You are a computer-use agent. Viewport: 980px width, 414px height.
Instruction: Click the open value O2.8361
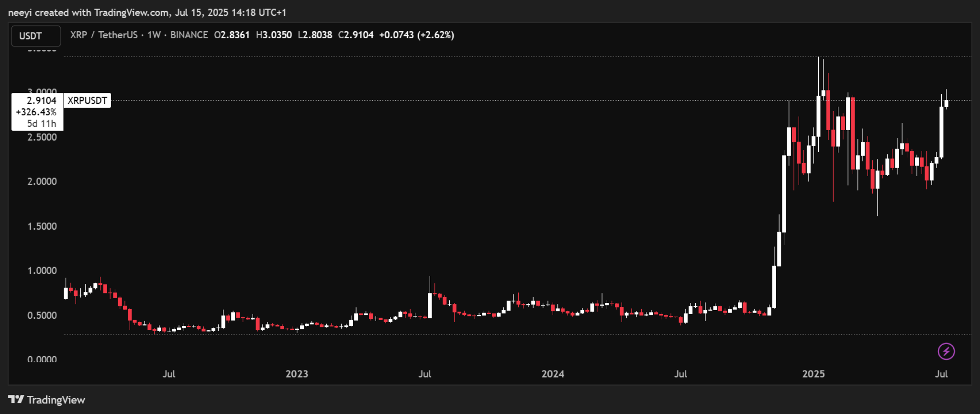pos(232,35)
